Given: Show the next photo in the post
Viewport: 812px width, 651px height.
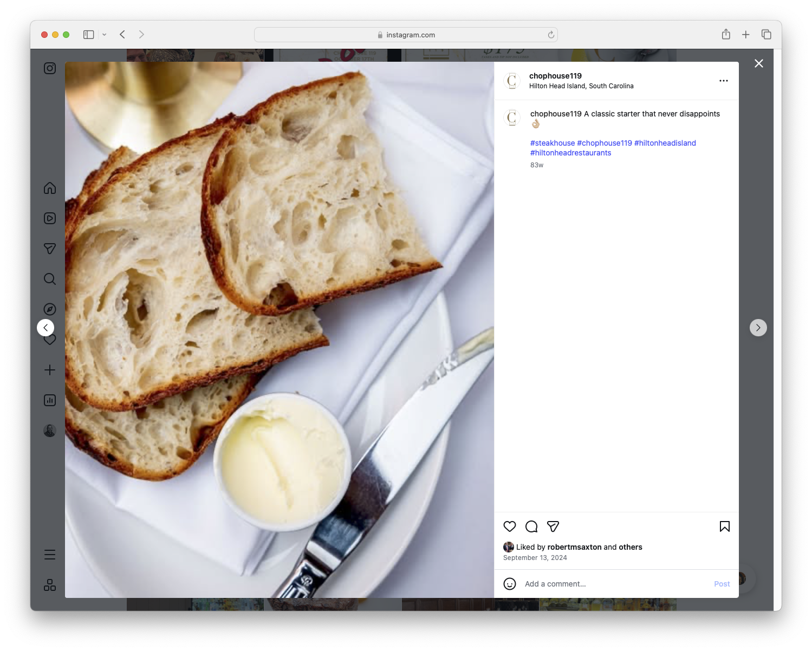Looking at the screenshot, I should pyautogui.click(x=758, y=328).
